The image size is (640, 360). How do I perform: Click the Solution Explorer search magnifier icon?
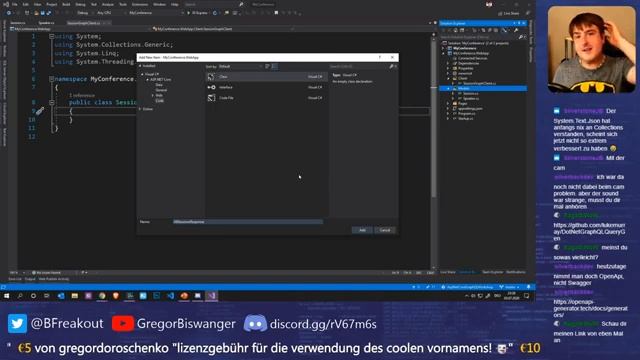tap(520, 37)
